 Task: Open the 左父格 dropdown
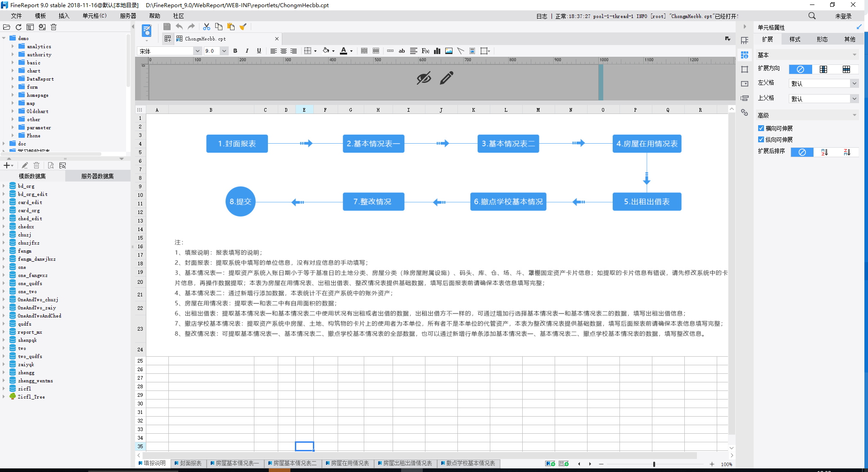854,83
